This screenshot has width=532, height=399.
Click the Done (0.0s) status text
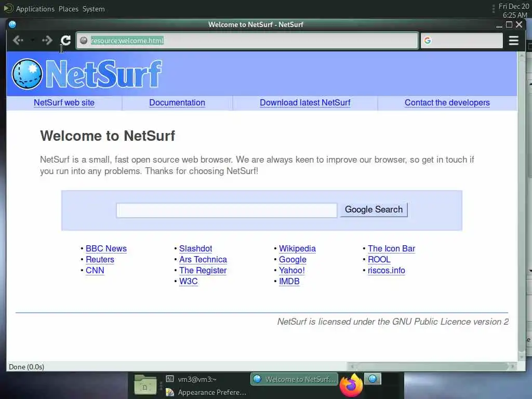click(26, 367)
